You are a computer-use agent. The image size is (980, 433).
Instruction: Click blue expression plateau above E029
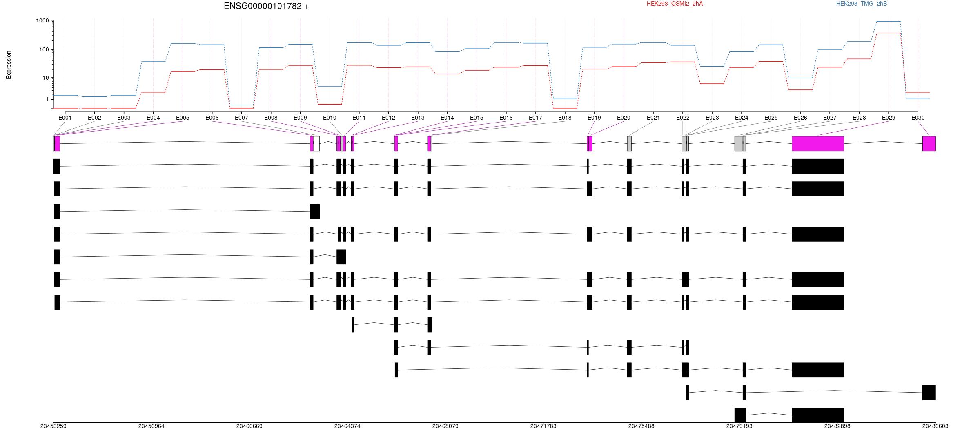[889, 22]
